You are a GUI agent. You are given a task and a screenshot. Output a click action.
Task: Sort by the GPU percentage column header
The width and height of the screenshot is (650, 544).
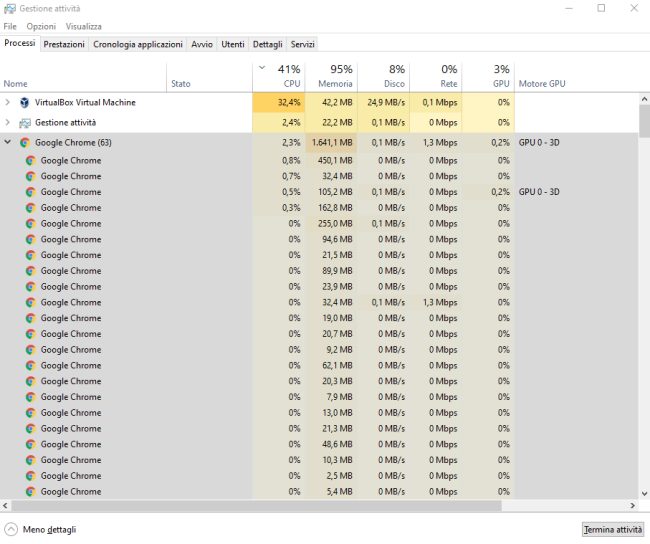click(x=488, y=78)
